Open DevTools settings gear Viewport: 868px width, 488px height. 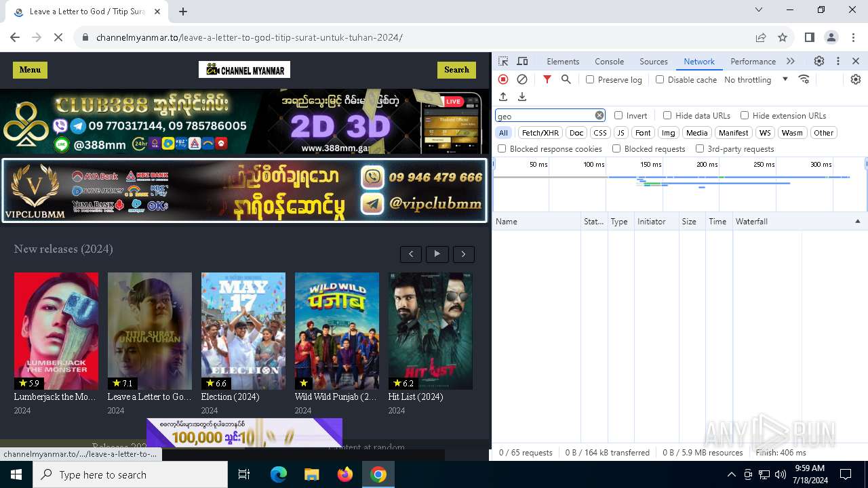click(x=819, y=61)
